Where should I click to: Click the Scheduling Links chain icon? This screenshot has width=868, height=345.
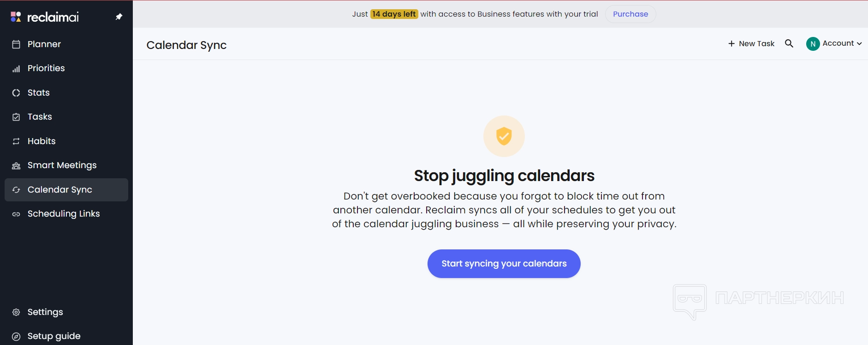pyautogui.click(x=16, y=214)
